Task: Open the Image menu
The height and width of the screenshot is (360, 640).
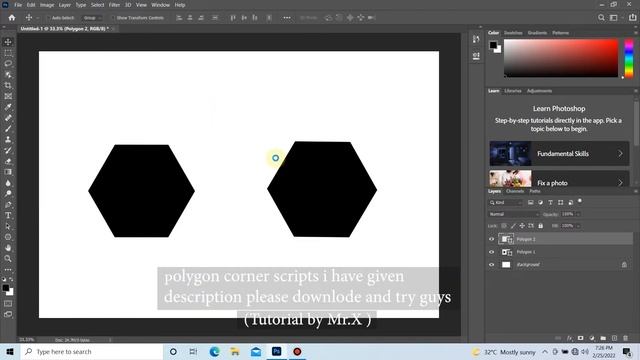Action: (x=47, y=5)
